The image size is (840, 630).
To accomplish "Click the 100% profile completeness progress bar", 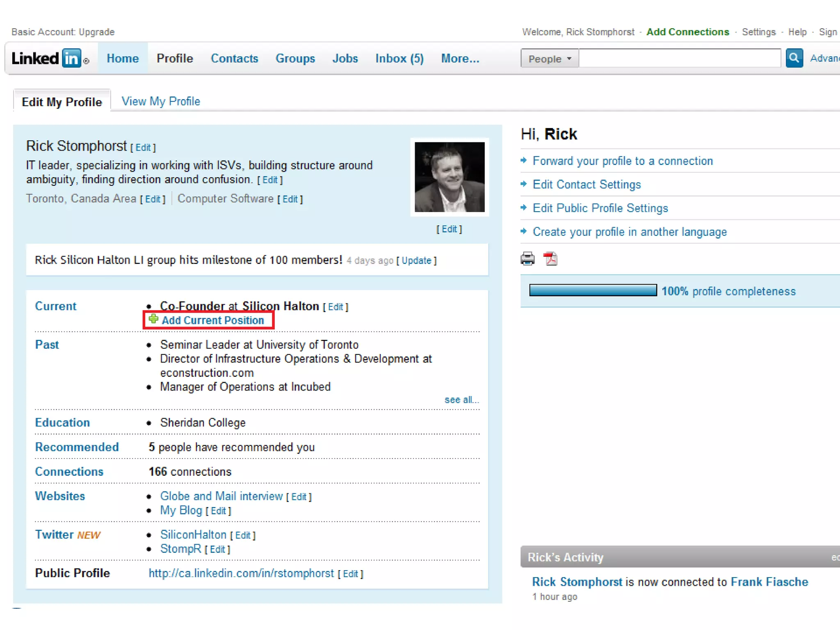I will pyautogui.click(x=593, y=290).
